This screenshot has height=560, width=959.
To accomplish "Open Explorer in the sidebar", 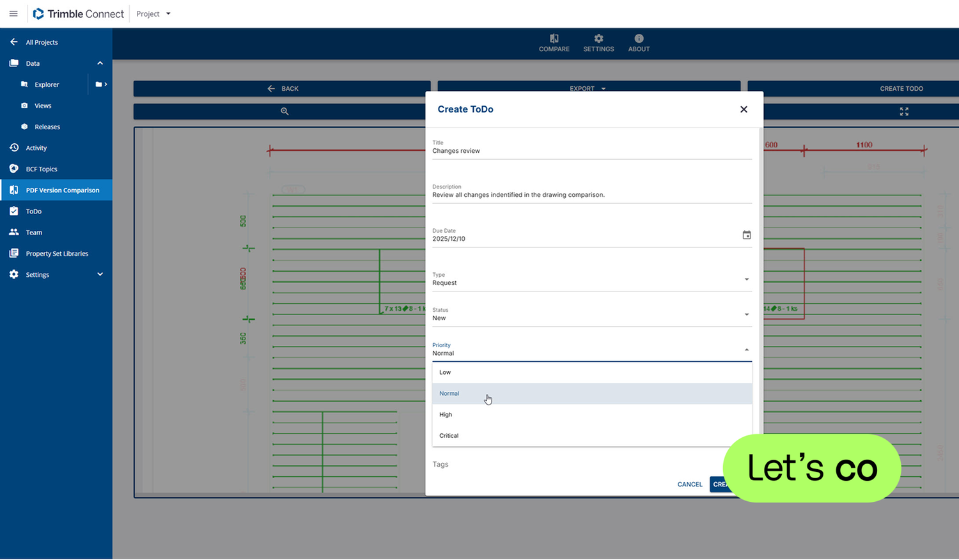I will (x=47, y=84).
